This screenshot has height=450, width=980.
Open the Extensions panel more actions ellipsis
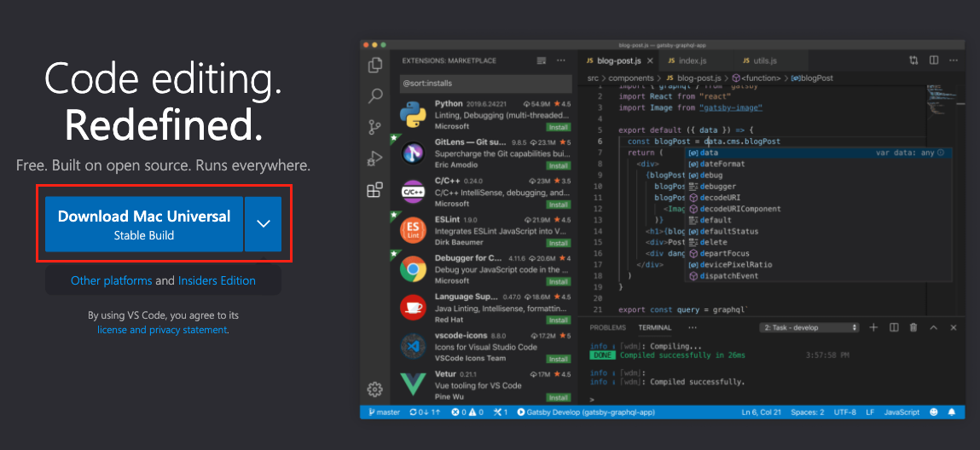pyautogui.click(x=561, y=61)
